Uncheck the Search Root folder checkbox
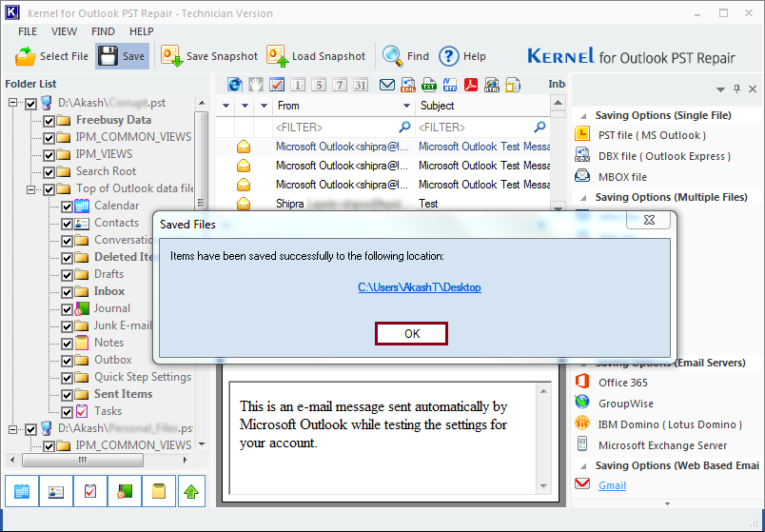 pyautogui.click(x=49, y=172)
